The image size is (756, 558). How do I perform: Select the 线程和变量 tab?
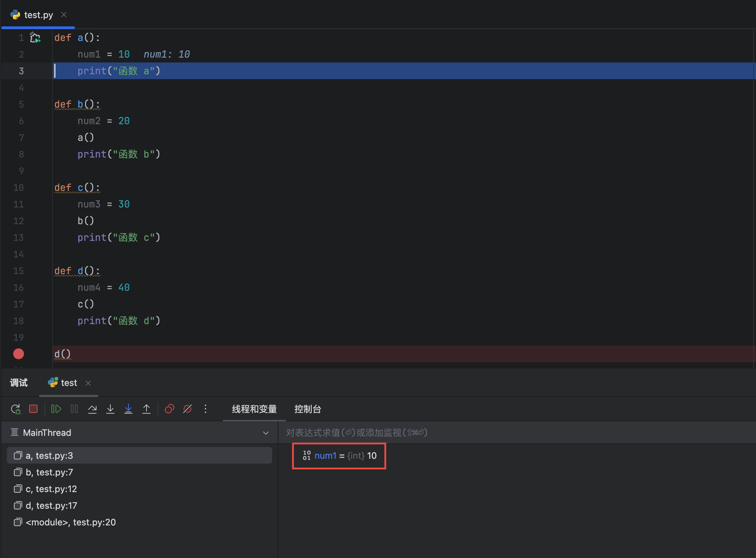coord(254,409)
